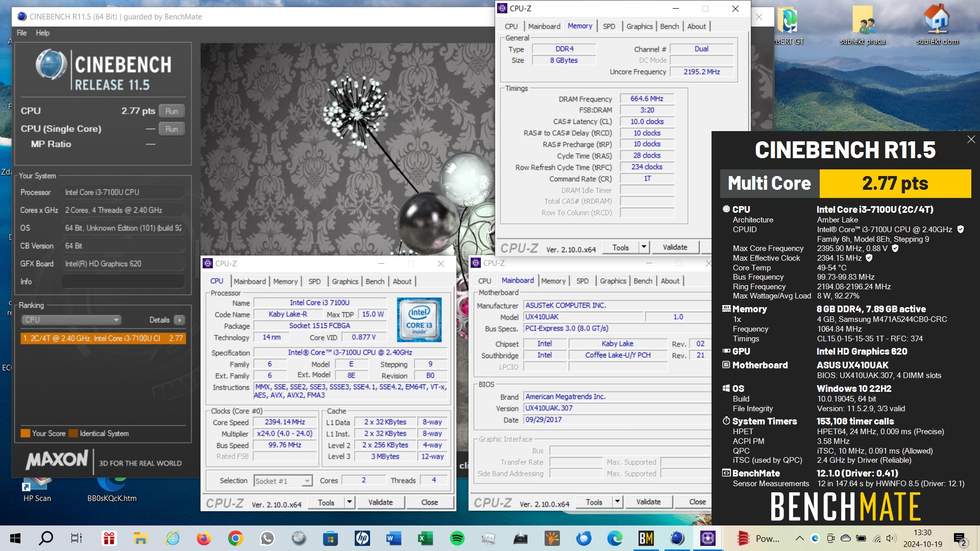Click the Kaby Lake-R code name field

[288, 314]
